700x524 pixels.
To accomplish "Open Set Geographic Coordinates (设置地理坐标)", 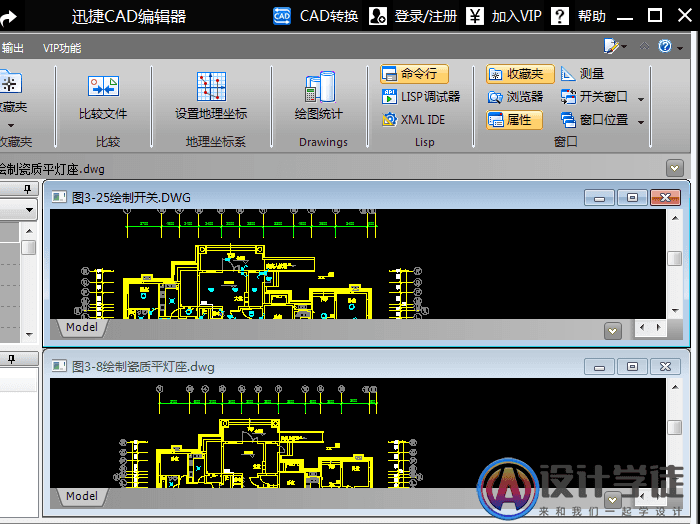I will click(x=211, y=96).
